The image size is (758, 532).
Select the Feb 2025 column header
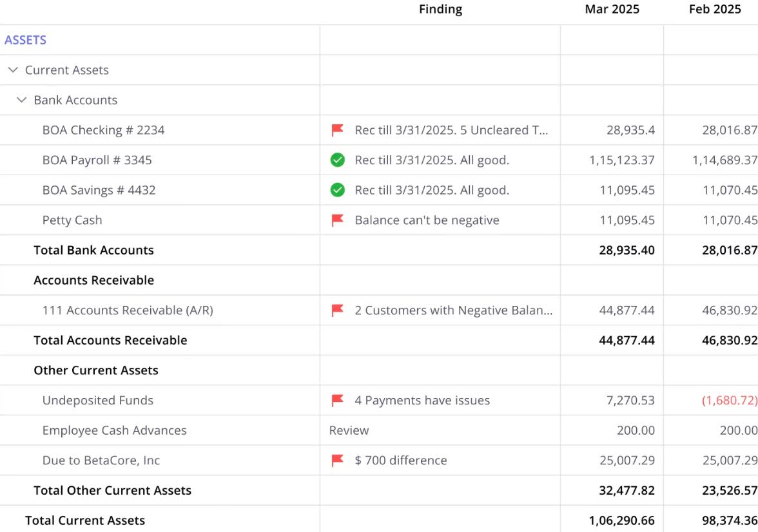click(714, 9)
